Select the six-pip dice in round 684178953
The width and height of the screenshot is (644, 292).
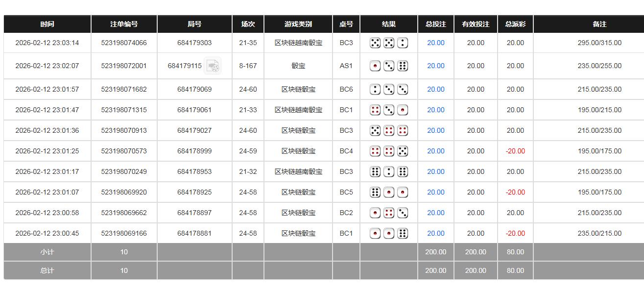click(375, 171)
